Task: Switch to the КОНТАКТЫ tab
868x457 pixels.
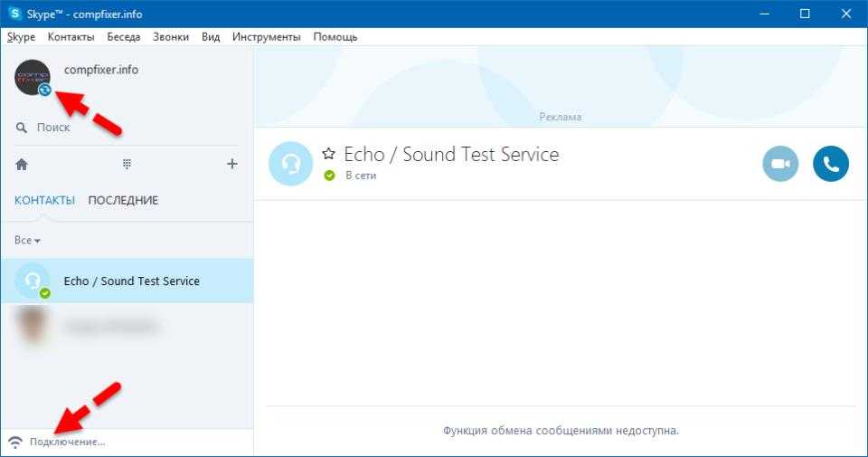Action: [44, 201]
